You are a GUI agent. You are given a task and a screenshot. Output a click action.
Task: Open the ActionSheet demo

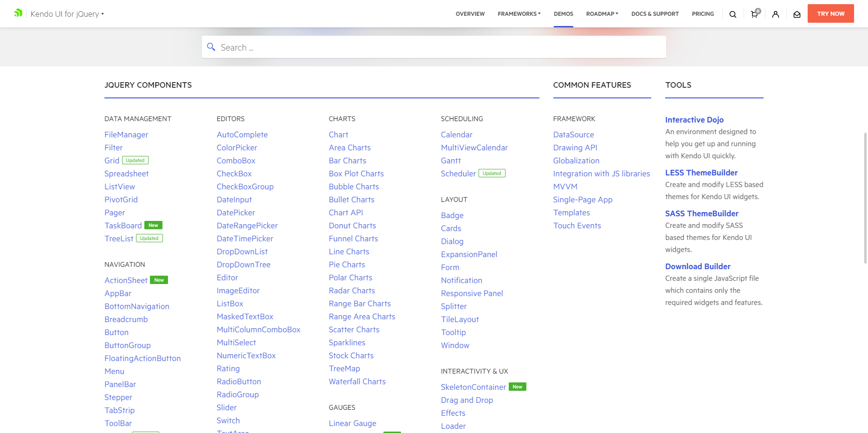[x=126, y=280]
